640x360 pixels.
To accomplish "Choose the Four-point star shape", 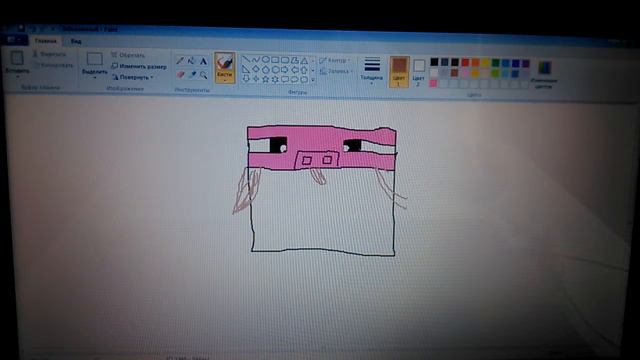I will [x=256, y=79].
